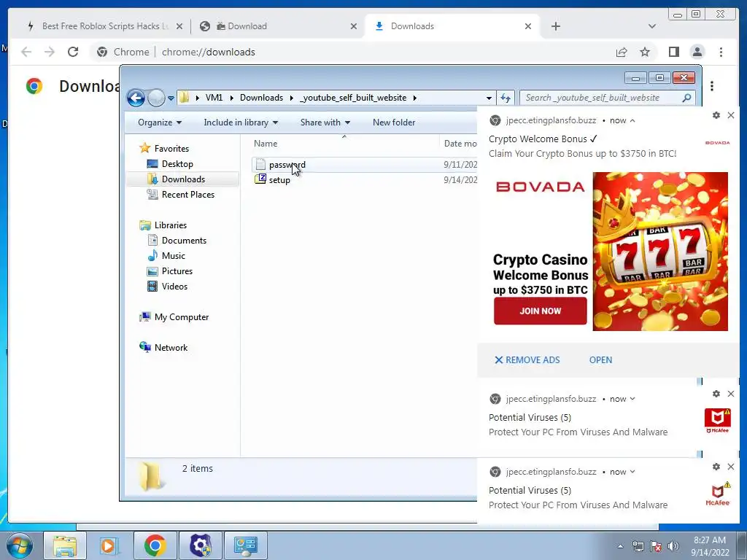This screenshot has width=747, height=560.
Task: Toggle Chrome side panel icon
Action: click(673, 52)
